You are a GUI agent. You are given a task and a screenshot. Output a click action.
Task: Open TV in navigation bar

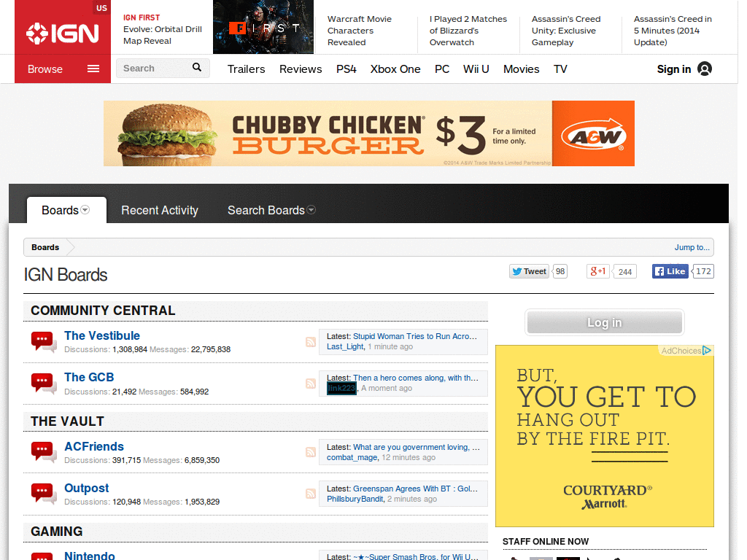[560, 69]
